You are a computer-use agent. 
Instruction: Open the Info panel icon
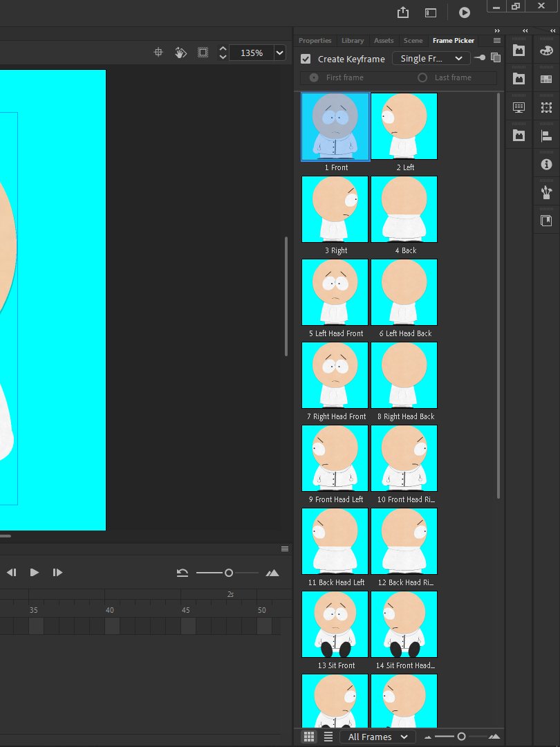coord(546,165)
